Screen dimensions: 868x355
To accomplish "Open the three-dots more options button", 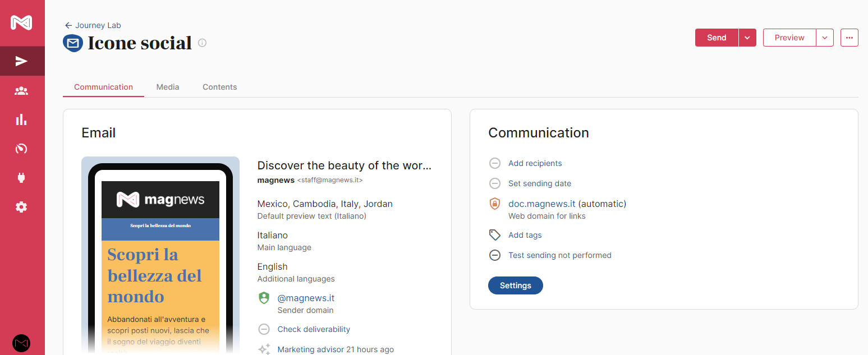I will [849, 38].
